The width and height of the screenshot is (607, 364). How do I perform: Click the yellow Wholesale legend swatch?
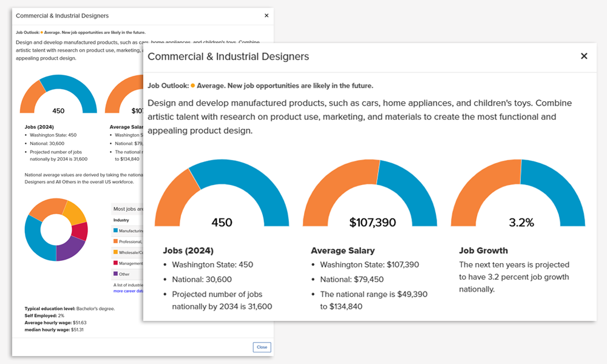116,252
